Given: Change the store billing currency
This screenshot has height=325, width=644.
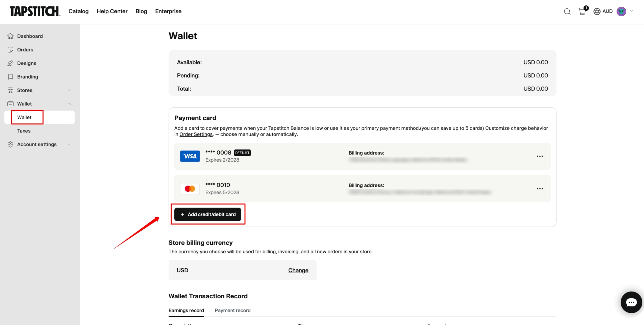Looking at the screenshot, I should click(x=298, y=270).
